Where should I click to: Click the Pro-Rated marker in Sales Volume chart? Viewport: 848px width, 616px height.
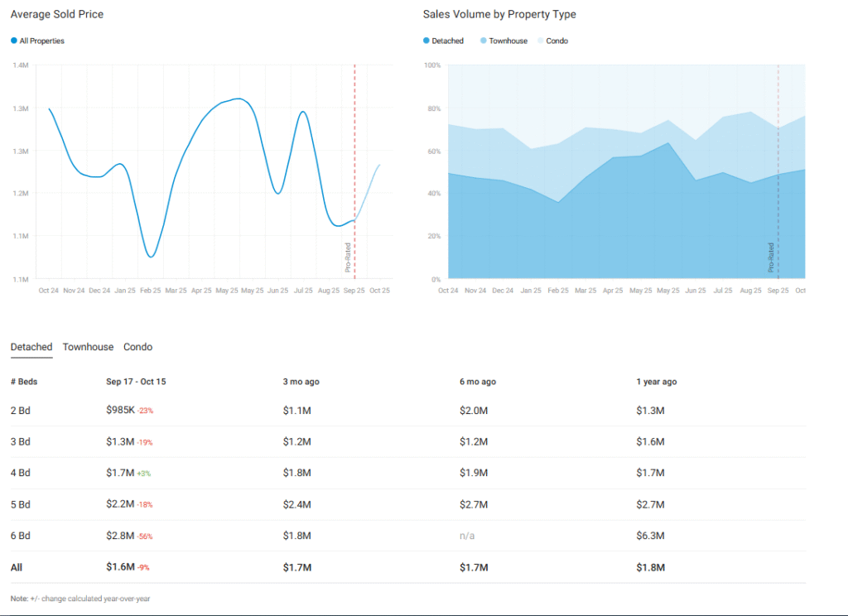(x=771, y=257)
